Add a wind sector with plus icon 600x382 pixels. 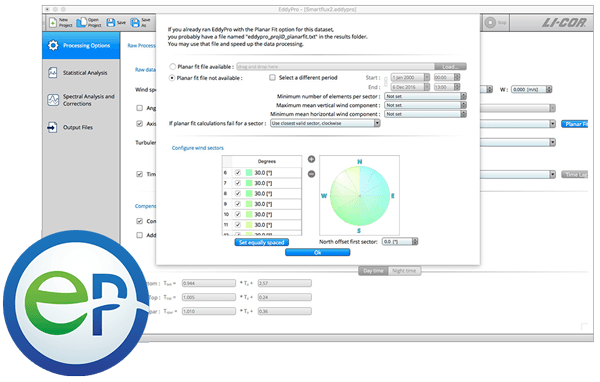311,159
